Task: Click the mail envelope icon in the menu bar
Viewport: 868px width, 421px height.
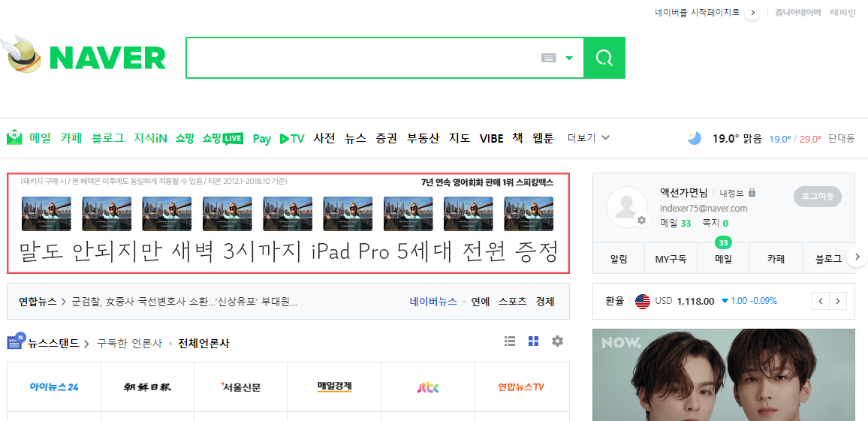Action: [x=14, y=137]
